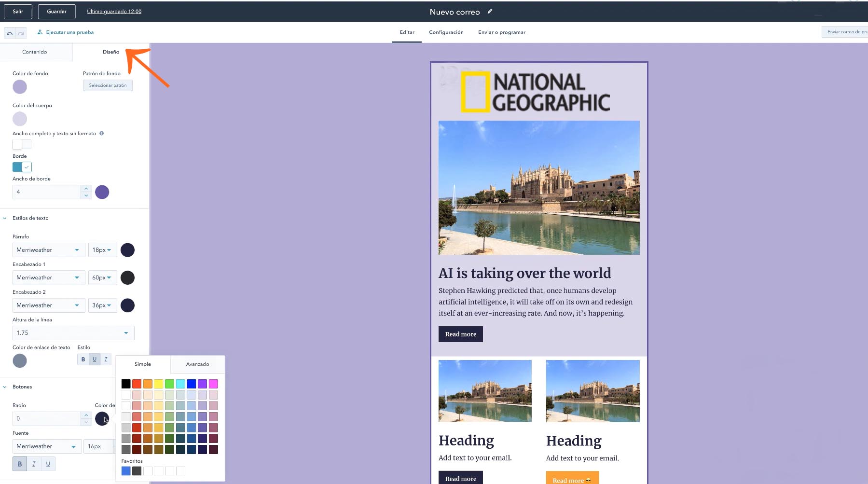Toggle italic for text link style
Viewport: 868px width, 484px height.
(106, 360)
